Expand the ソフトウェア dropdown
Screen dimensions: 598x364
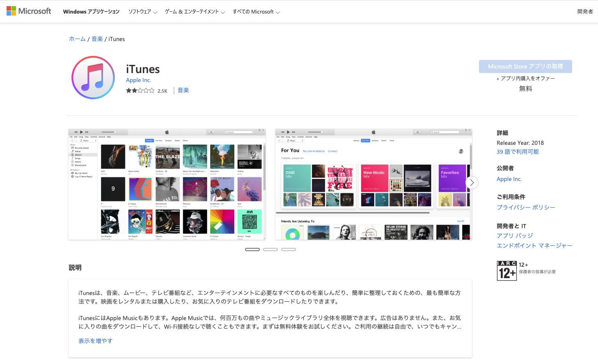[x=143, y=11]
